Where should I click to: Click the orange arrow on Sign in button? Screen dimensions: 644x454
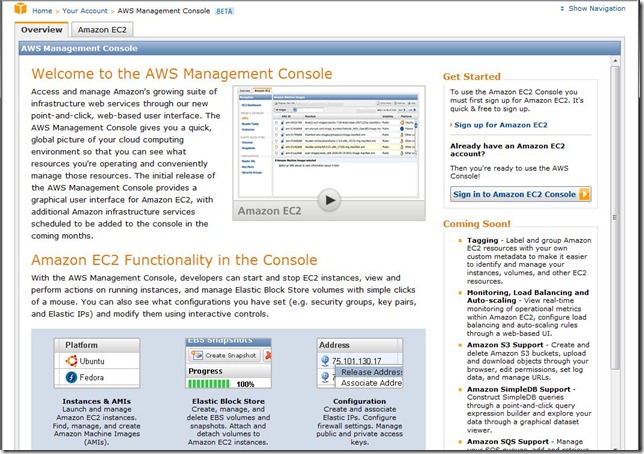point(584,194)
